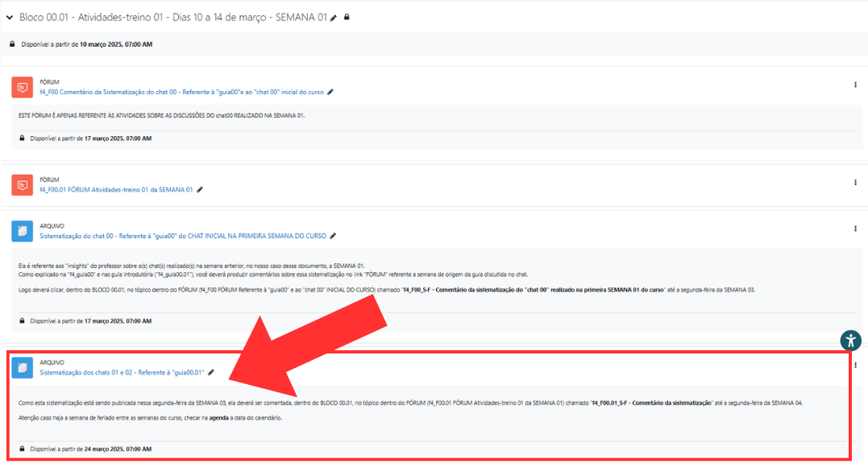
Task: Open Sistematização dos chats 01 e 02 link
Action: (122, 372)
